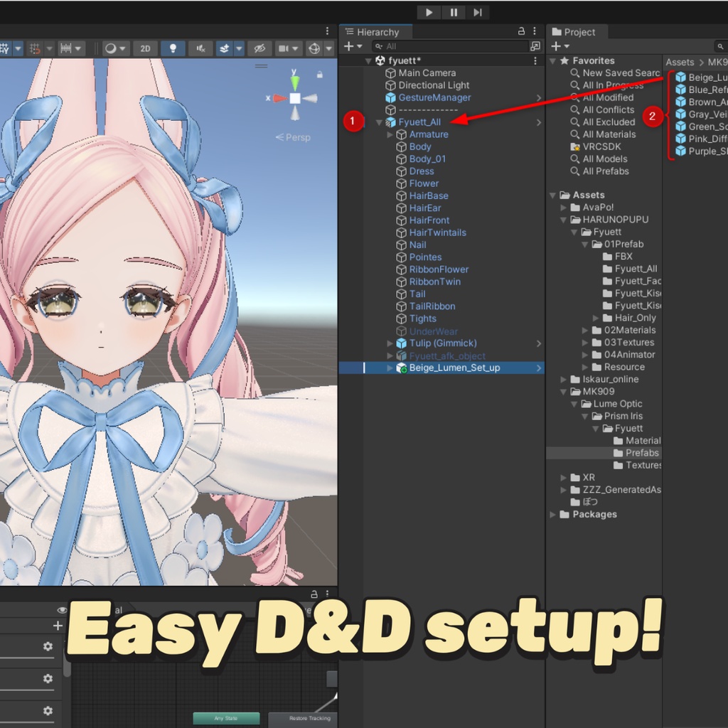Open GestureManager prefab via arrow
Image resolution: width=728 pixels, height=728 pixels.
[539, 98]
